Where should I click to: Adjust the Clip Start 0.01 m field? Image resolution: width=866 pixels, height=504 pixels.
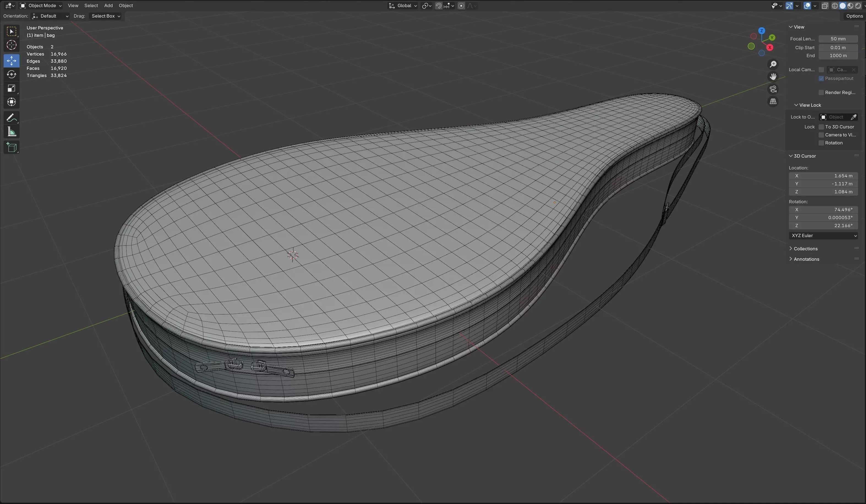point(838,48)
